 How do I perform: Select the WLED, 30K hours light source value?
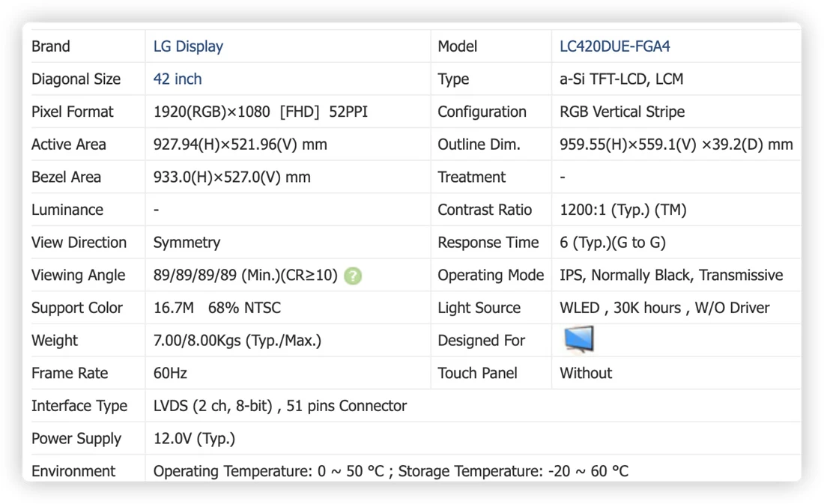tap(664, 308)
